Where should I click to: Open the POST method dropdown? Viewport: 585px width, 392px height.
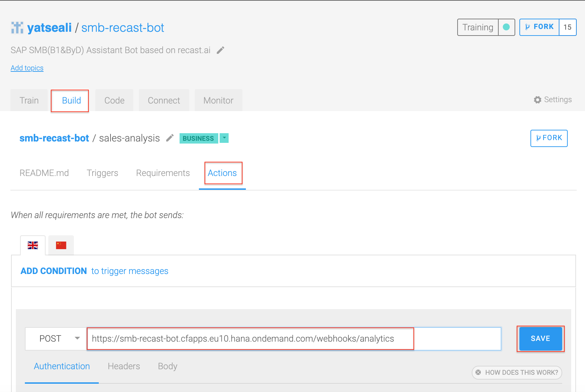56,339
